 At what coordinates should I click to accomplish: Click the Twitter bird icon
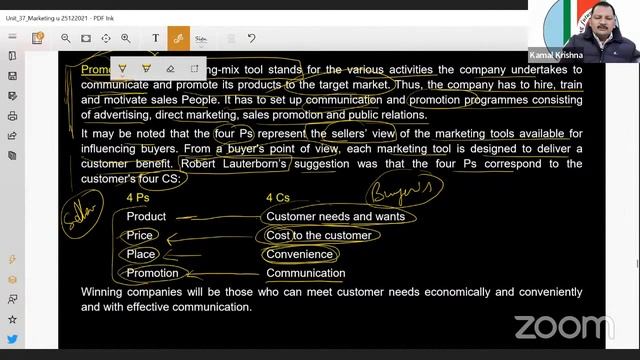coord(12,339)
